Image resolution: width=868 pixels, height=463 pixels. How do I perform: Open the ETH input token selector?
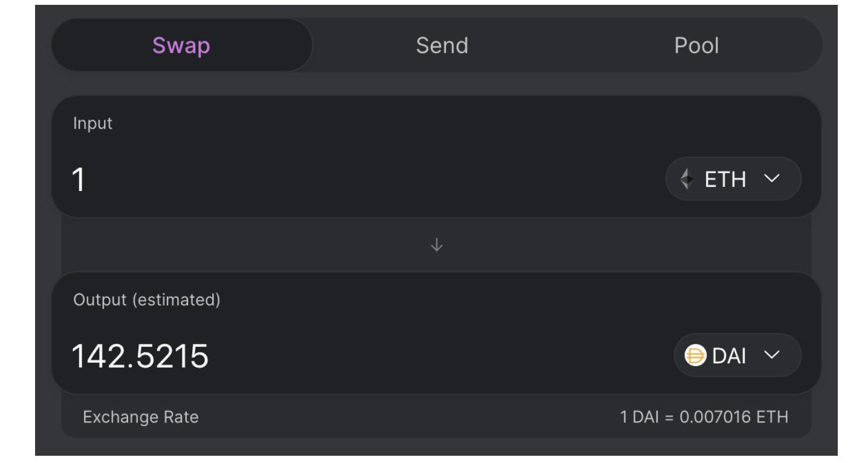pos(733,179)
